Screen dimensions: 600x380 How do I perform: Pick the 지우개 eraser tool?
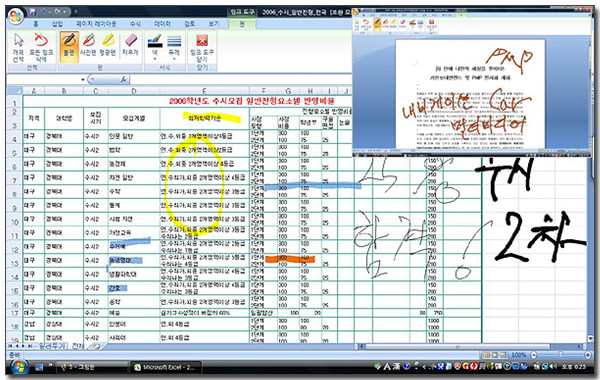(x=130, y=45)
